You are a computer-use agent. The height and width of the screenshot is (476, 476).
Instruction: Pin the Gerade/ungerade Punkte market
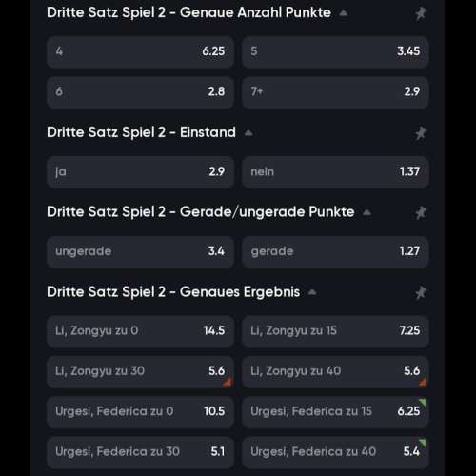coord(421,212)
